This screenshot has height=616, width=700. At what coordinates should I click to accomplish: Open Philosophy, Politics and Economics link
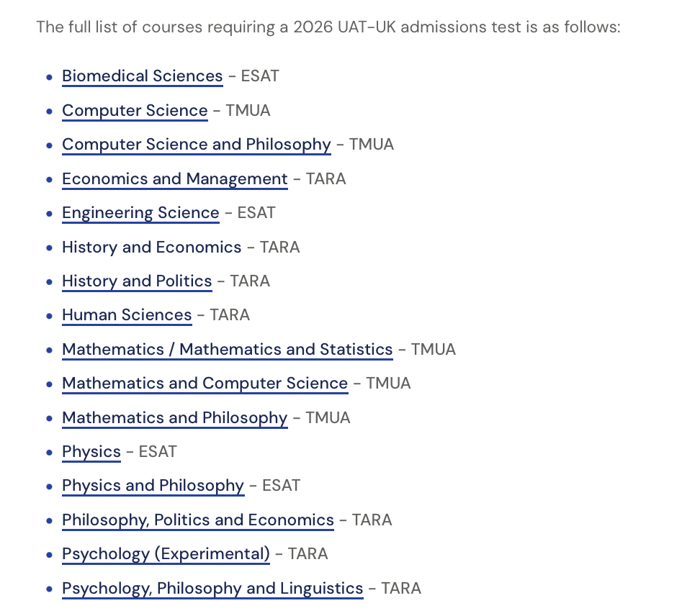coord(198,520)
